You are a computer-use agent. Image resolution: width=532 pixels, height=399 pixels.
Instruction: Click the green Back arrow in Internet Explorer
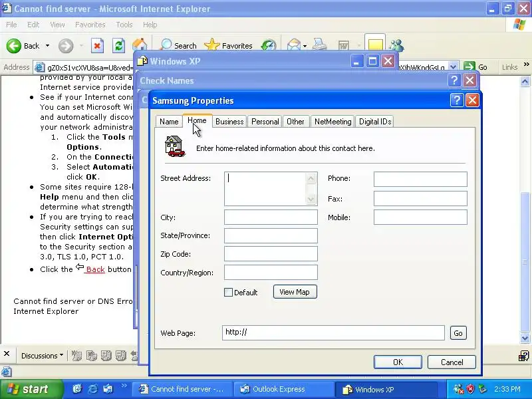click(x=13, y=45)
